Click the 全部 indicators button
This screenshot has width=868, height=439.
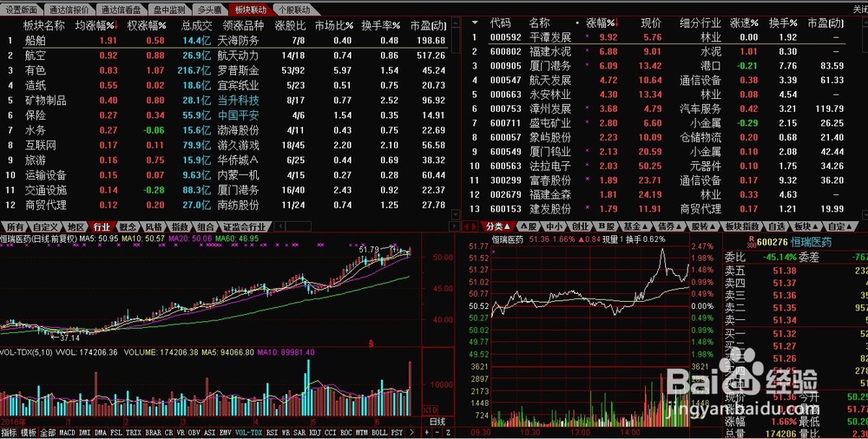pyautogui.click(x=48, y=433)
